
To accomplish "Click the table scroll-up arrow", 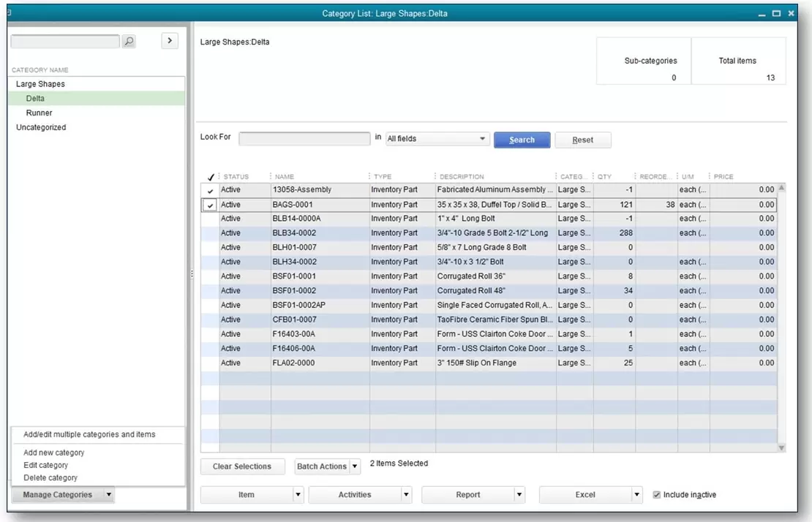I will point(781,189).
